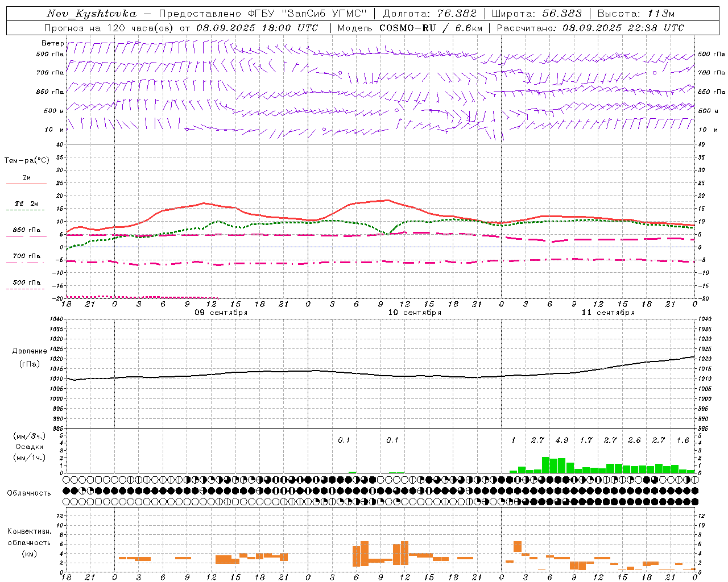Click the '(мм/1ч.)' hourly precipitation unit label
This screenshot has height=582, width=728.
pos(29,458)
